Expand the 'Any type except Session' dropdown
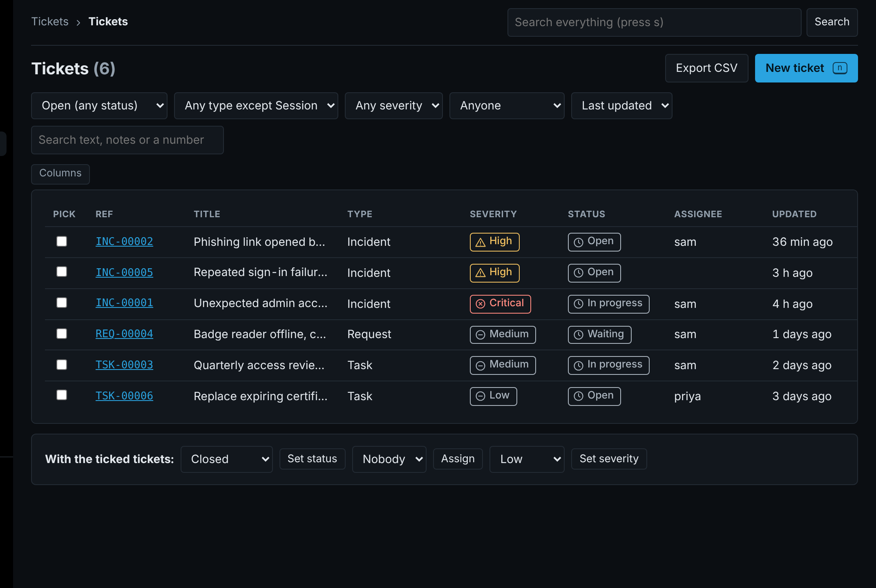 click(x=256, y=106)
